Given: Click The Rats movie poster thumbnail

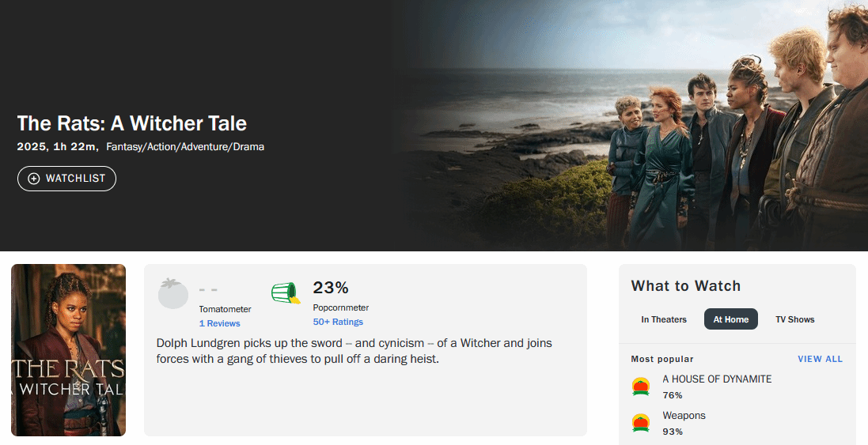Looking at the screenshot, I should [x=69, y=350].
